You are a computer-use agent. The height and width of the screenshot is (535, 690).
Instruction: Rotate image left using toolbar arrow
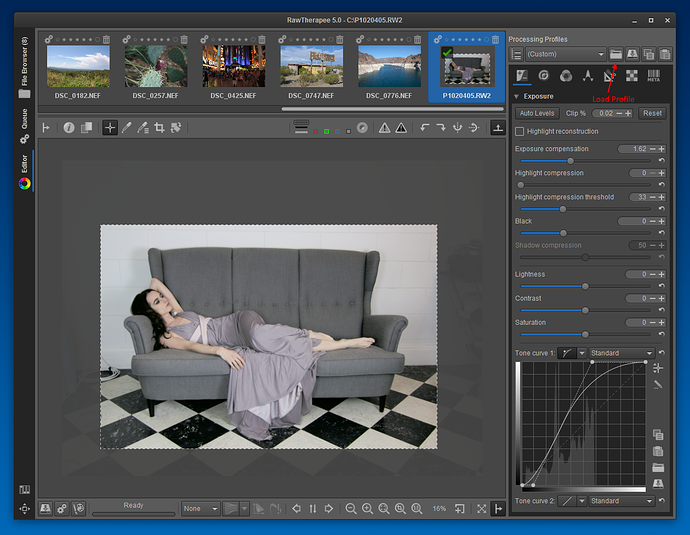click(x=424, y=128)
